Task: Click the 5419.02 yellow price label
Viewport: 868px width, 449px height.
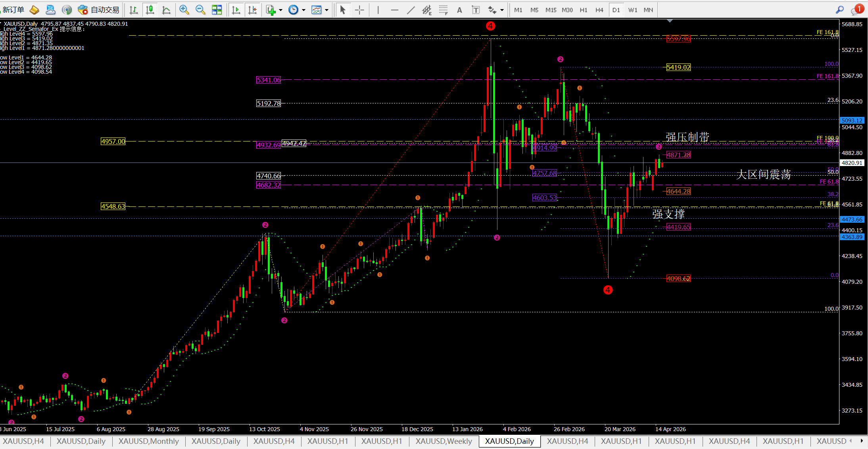Action: (x=678, y=67)
